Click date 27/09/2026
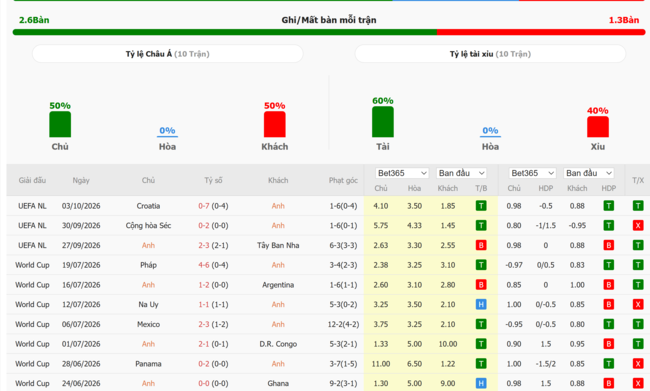The height and width of the screenshot is (391, 650). [81, 245]
